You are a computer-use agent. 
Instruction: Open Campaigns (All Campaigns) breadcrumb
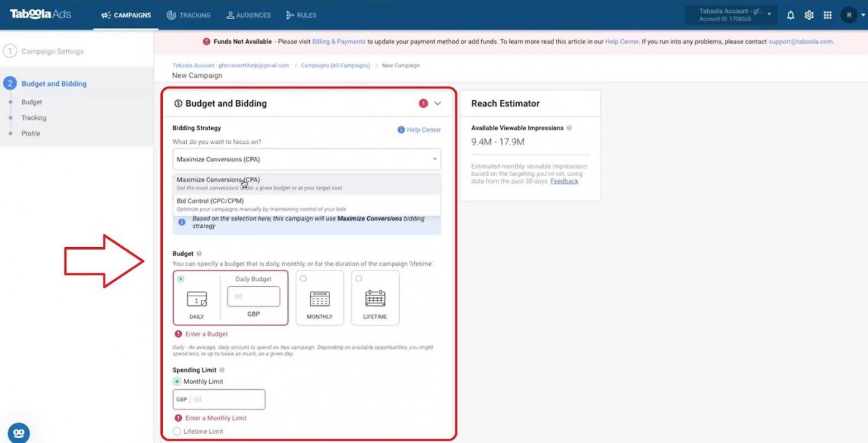(335, 65)
